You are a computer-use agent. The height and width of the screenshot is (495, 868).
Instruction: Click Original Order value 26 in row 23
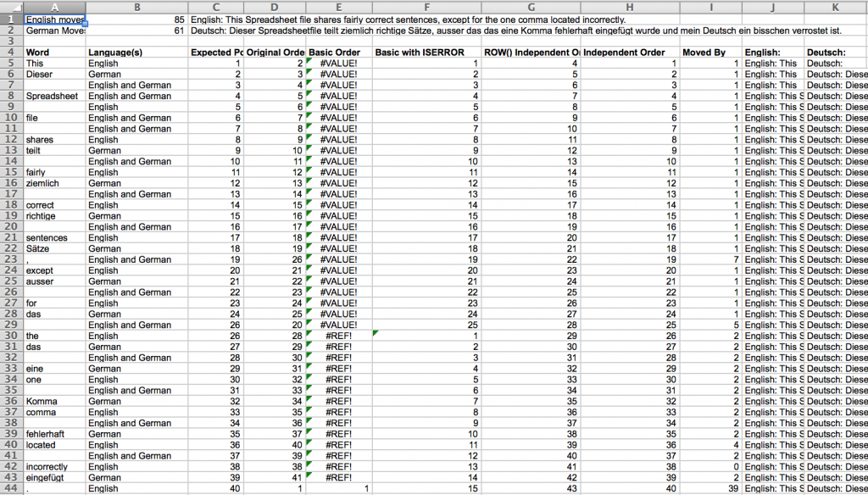click(x=275, y=259)
